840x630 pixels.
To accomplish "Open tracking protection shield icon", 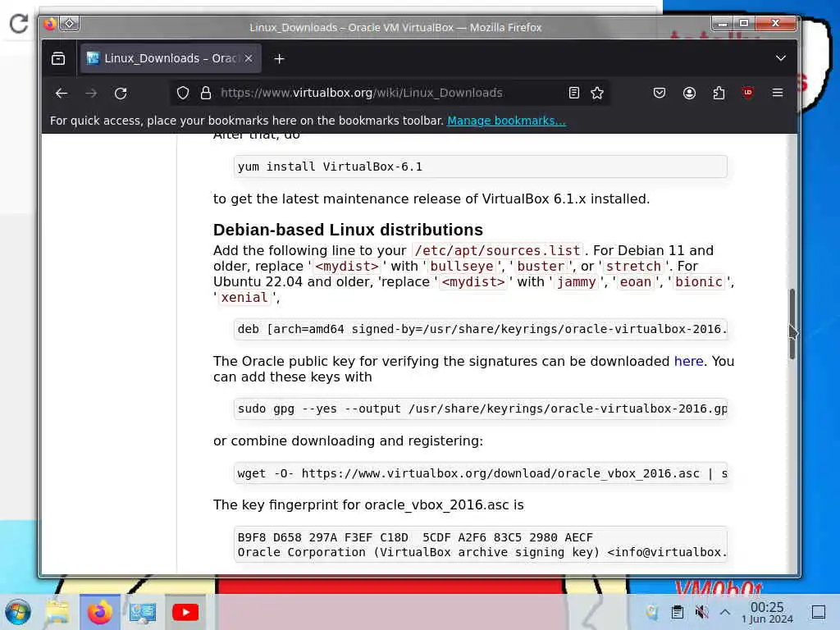I will pos(183,94).
